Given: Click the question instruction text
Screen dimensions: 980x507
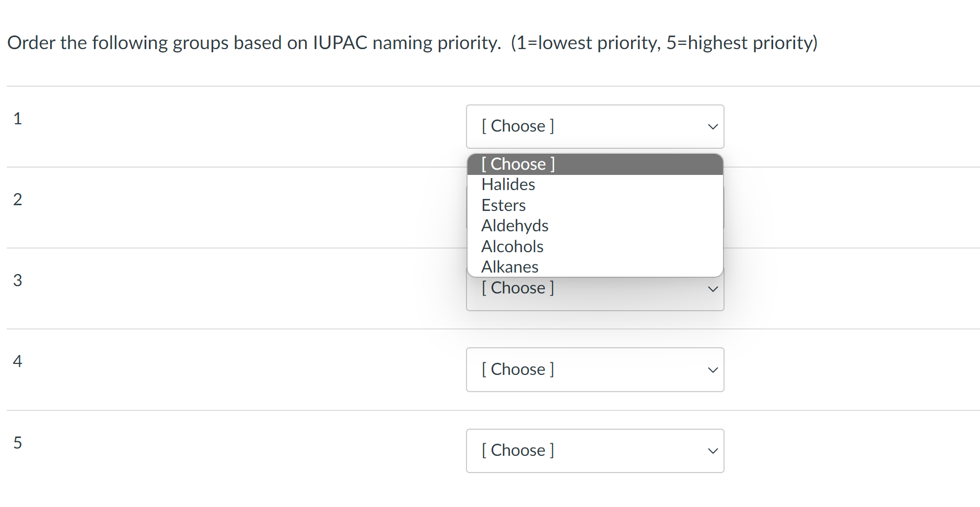Looking at the screenshot, I should (412, 43).
